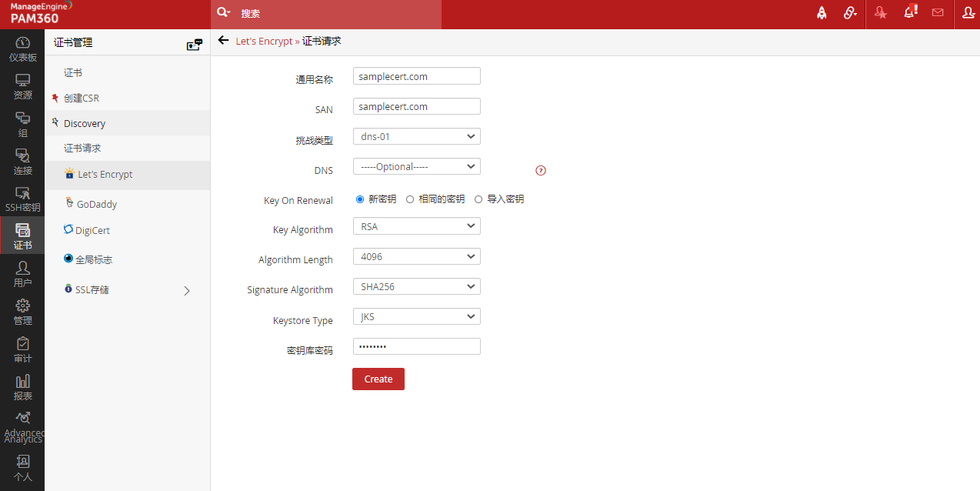Click the back arrow next to Let's Encrypt
The width and height of the screenshot is (980, 491).
point(223,41)
